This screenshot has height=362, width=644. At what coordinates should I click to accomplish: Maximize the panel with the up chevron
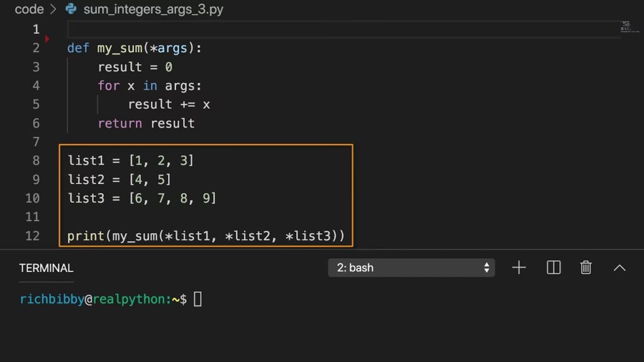tap(619, 268)
